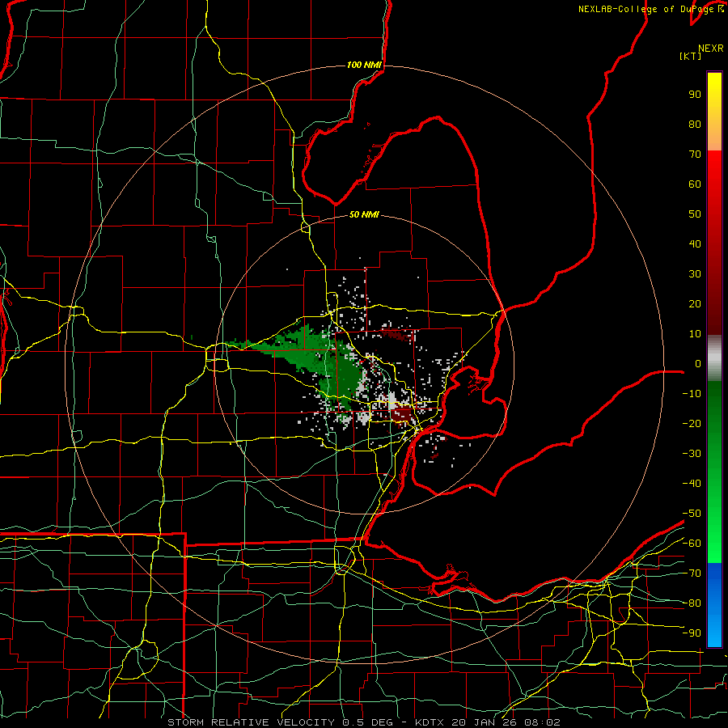The width and height of the screenshot is (728, 728).
Task: Click the -30 scale value
Action: [x=692, y=454]
